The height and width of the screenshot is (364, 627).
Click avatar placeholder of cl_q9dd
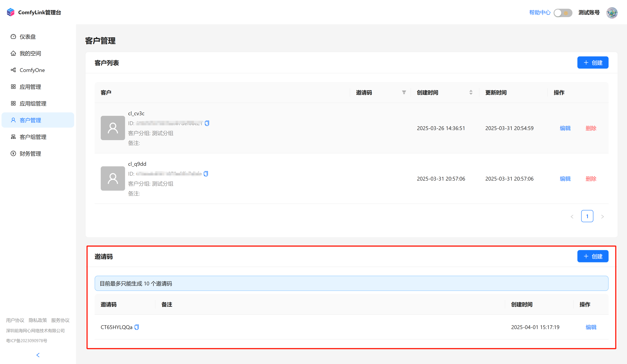click(113, 178)
